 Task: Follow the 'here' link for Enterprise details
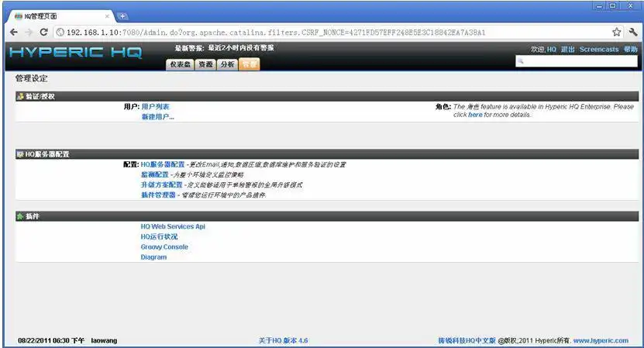(475, 115)
